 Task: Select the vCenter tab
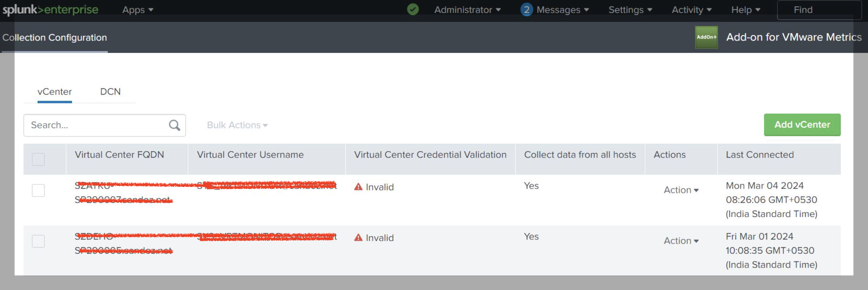click(x=55, y=91)
